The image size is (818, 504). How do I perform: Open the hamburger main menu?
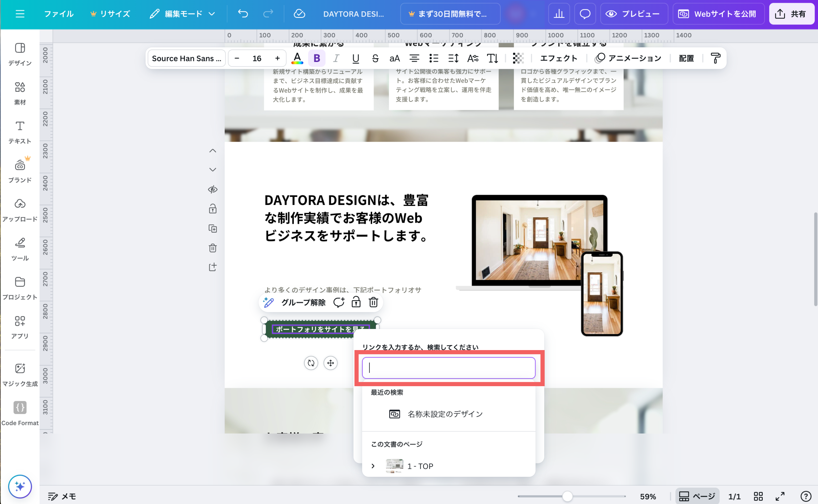[20, 14]
